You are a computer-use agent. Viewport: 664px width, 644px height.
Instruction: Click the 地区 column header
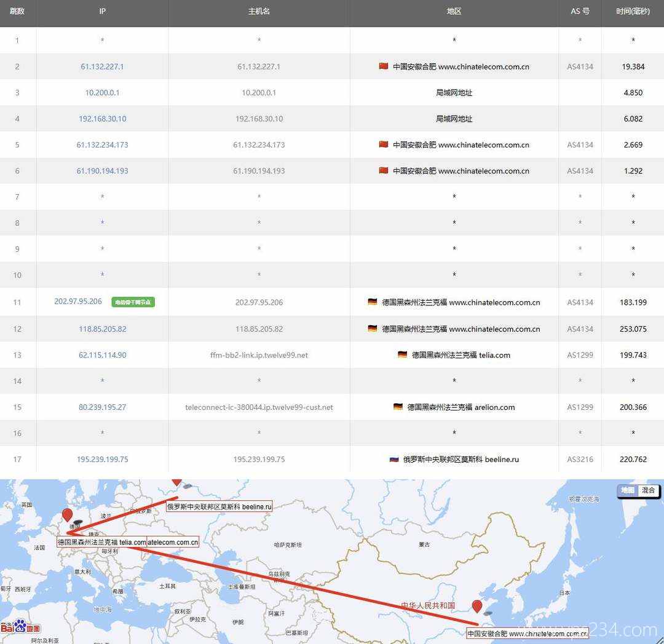454,12
